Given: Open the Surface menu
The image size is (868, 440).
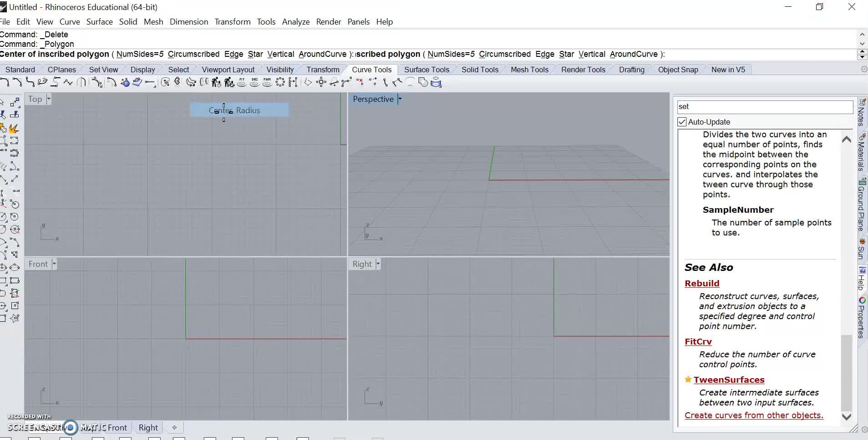Looking at the screenshot, I should tap(99, 22).
